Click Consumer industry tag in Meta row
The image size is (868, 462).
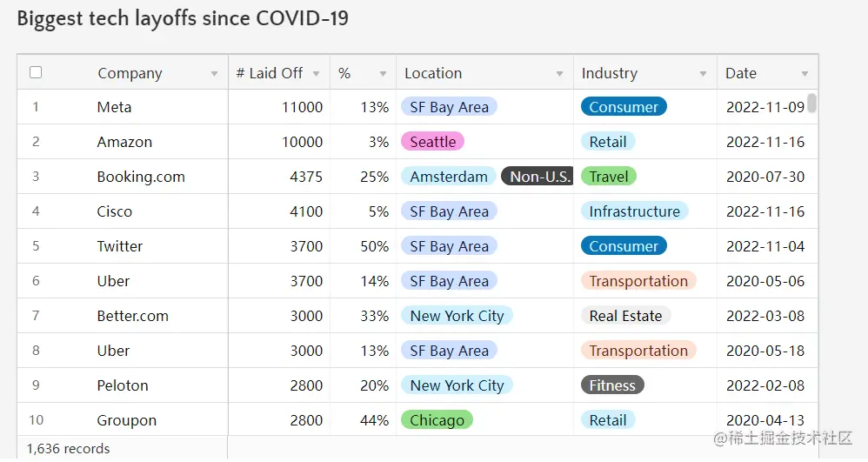tap(624, 107)
